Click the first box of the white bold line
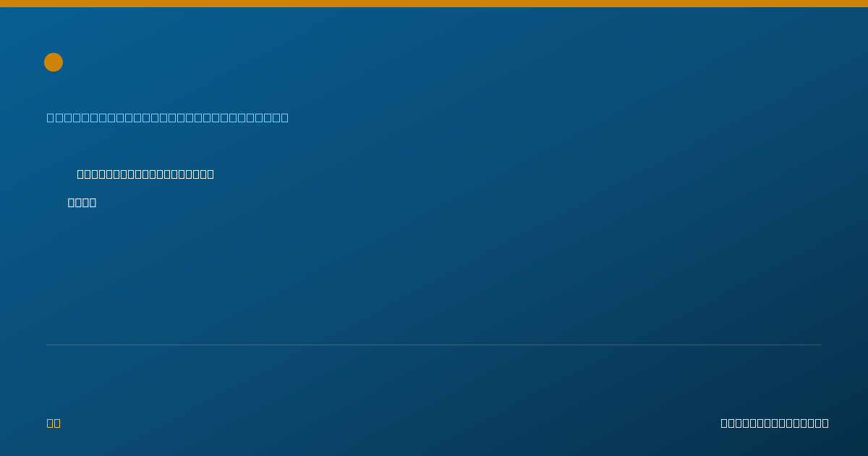The width and height of the screenshot is (868, 456). coord(80,174)
